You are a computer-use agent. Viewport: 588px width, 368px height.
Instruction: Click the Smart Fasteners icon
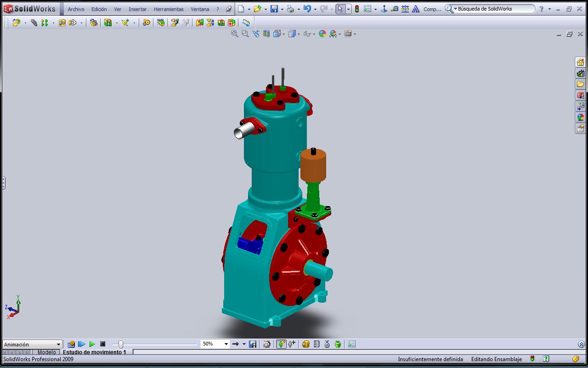pos(62,23)
